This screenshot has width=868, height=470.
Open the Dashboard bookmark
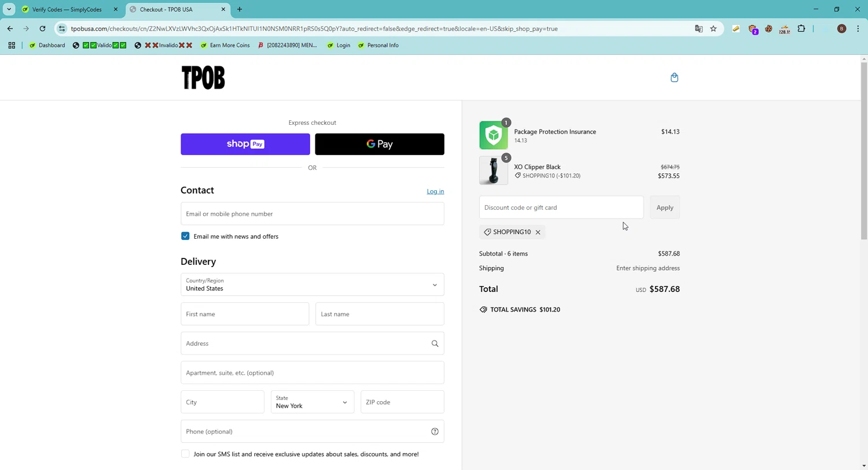click(x=47, y=45)
